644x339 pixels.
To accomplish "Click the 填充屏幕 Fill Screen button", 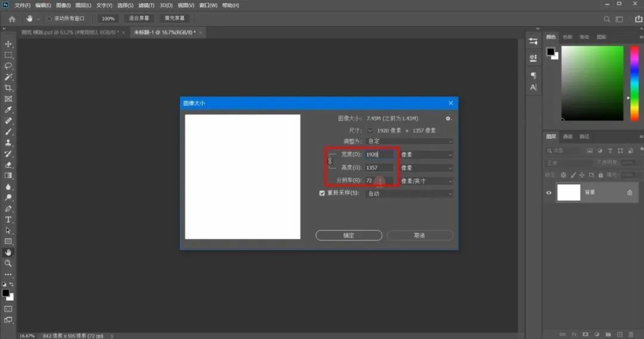I will pyautogui.click(x=175, y=18).
